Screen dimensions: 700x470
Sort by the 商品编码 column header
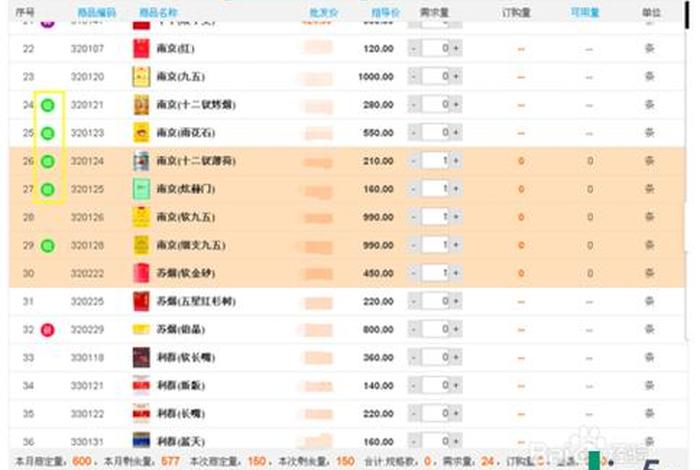tap(96, 13)
